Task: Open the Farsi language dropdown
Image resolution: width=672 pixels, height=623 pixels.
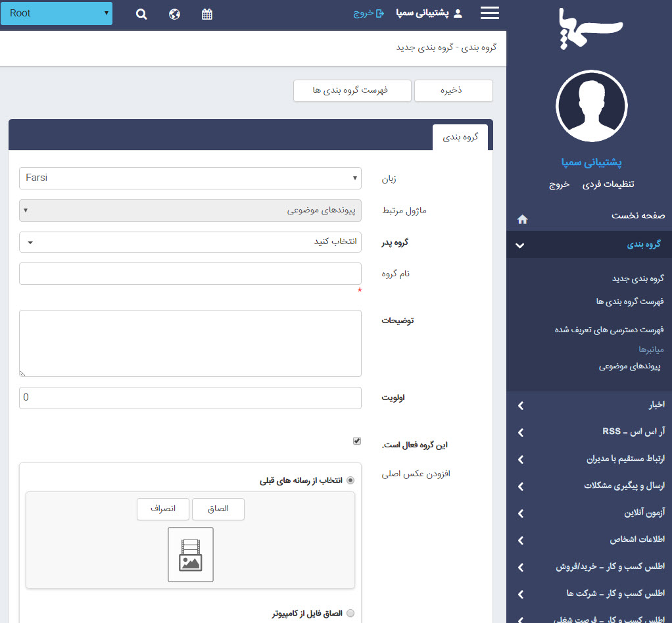Action: point(191,178)
